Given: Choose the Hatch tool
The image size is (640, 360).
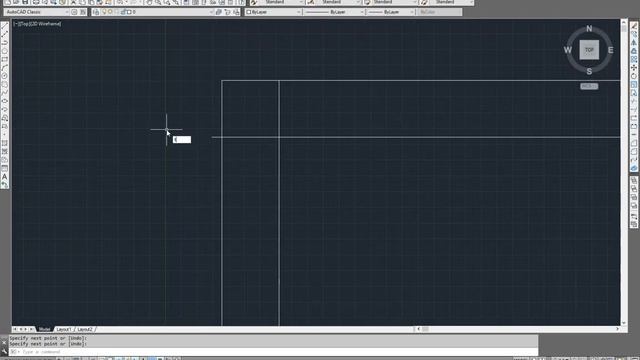Looking at the screenshot, I should [x=4, y=143].
